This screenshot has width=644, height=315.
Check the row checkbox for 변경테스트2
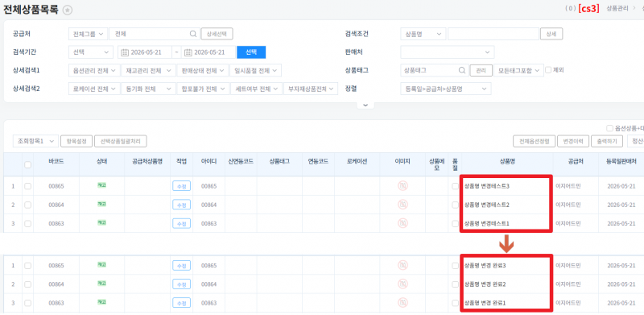27,205
